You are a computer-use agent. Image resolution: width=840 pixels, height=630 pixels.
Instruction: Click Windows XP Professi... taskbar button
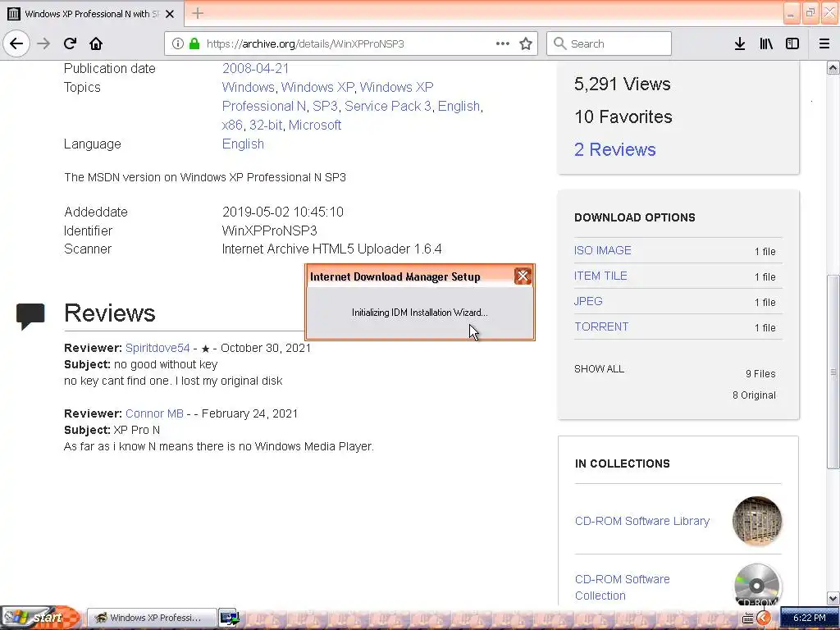pyautogui.click(x=152, y=618)
